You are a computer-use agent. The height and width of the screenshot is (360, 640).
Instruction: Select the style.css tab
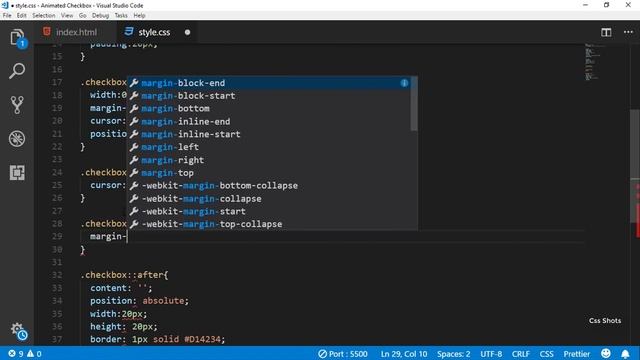coord(154,32)
